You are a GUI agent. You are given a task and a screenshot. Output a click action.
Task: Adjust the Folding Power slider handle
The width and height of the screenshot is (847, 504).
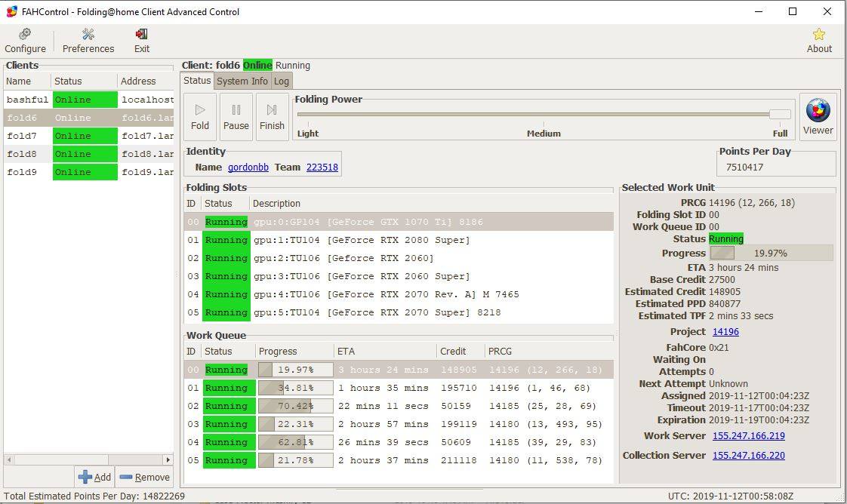tap(780, 114)
